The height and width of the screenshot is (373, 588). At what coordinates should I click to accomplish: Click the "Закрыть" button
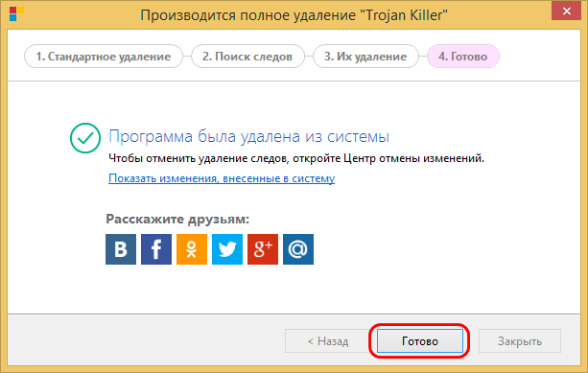[x=520, y=341]
